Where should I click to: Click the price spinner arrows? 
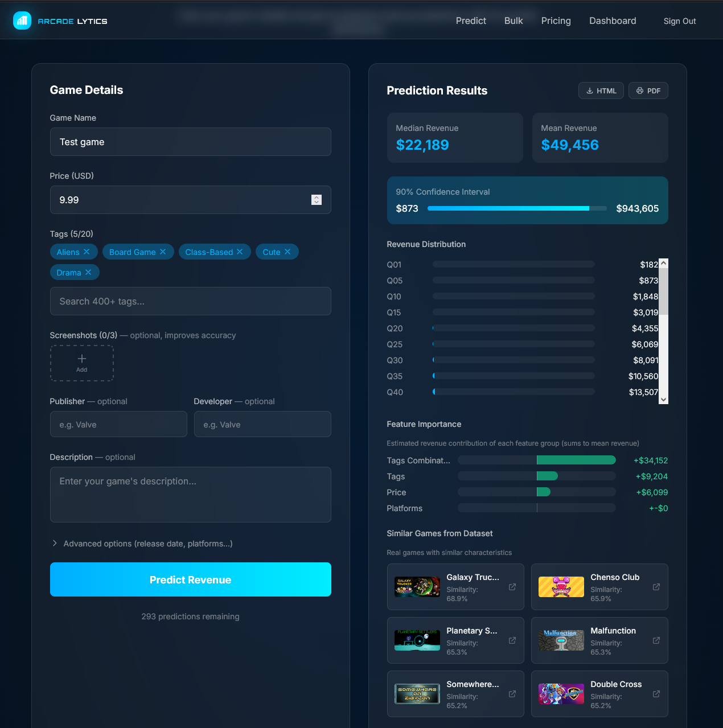[317, 200]
